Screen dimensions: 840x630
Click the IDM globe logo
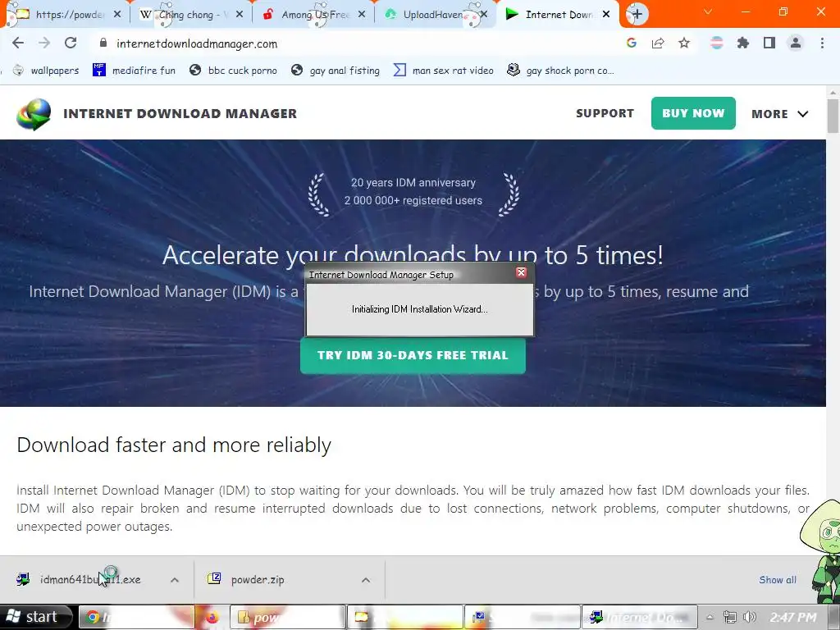coord(33,113)
